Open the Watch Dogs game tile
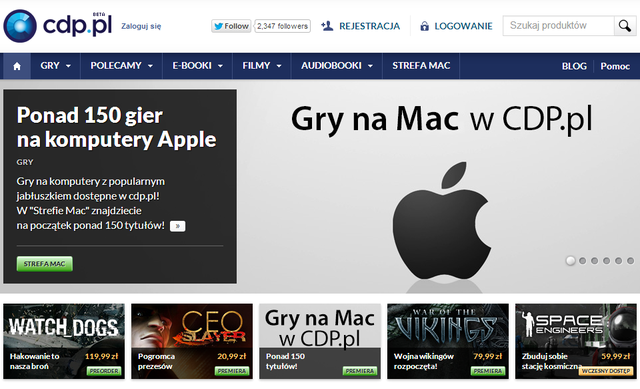The width and height of the screenshot is (640, 389). coord(64,341)
